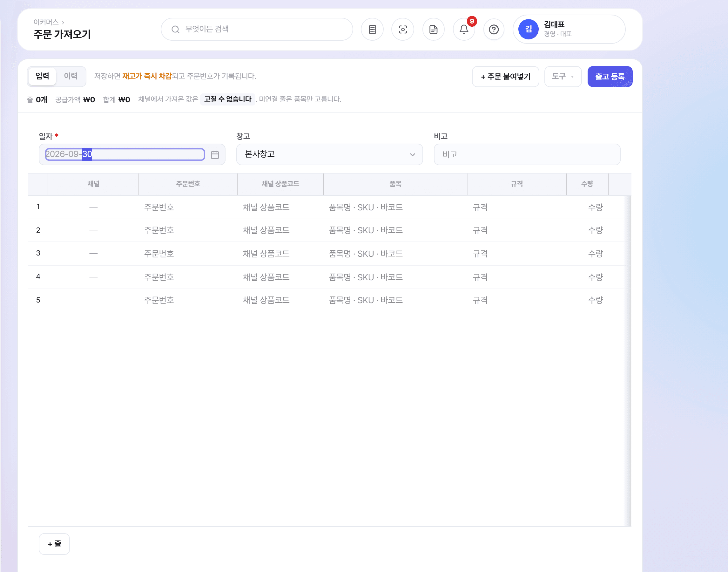This screenshot has width=728, height=572.
Task: Open the calendar picker icon
Action: click(x=215, y=155)
